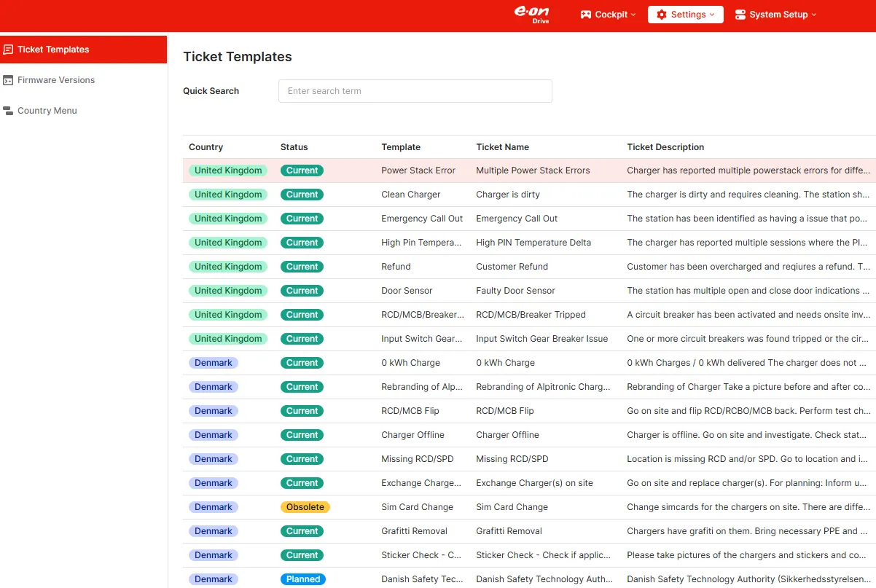Click Denmark tag in Charger Offline row
The image size is (876, 588).
pos(214,435)
